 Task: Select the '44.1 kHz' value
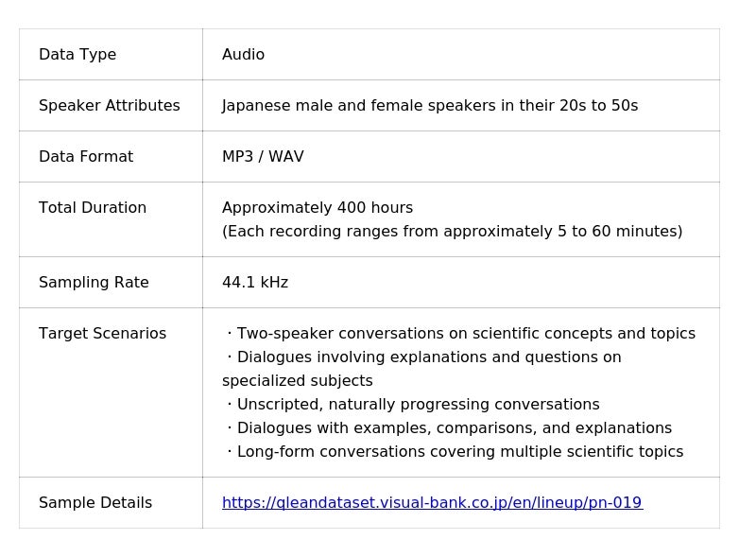point(255,283)
